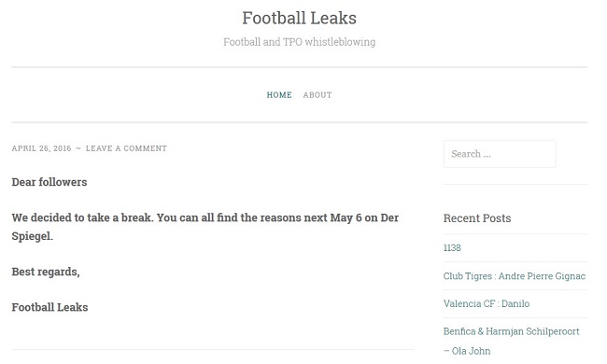Click the Best regards line

(46, 272)
